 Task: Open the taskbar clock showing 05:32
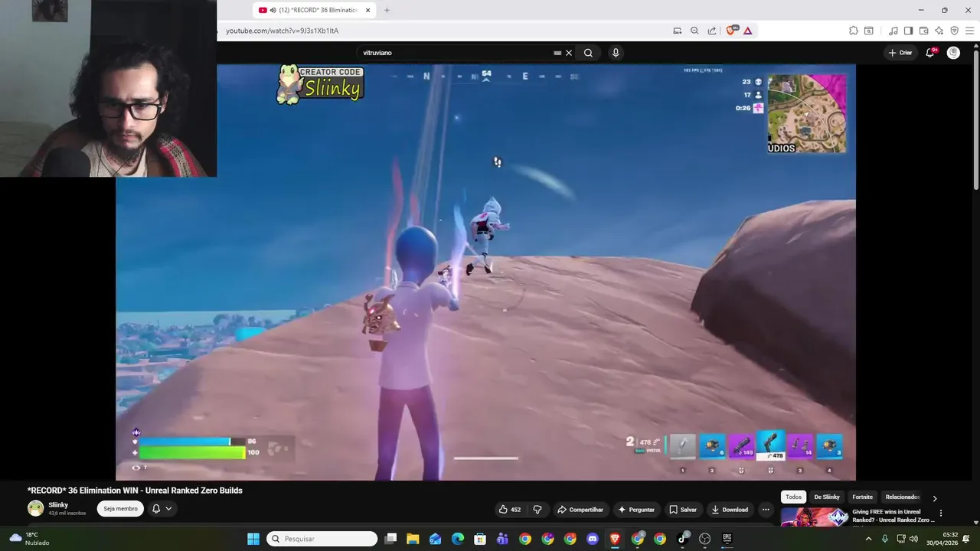(942, 539)
